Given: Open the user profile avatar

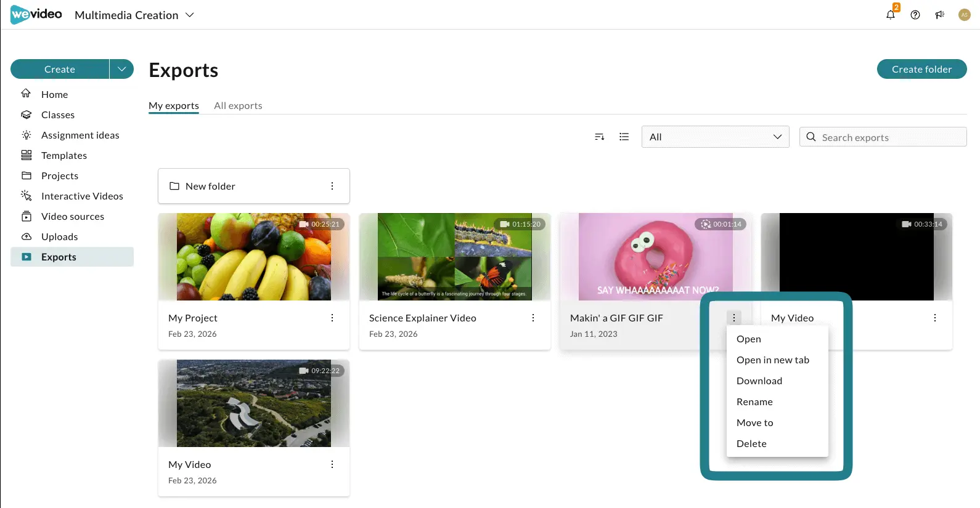Looking at the screenshot, I should click(x=965, y=15).
